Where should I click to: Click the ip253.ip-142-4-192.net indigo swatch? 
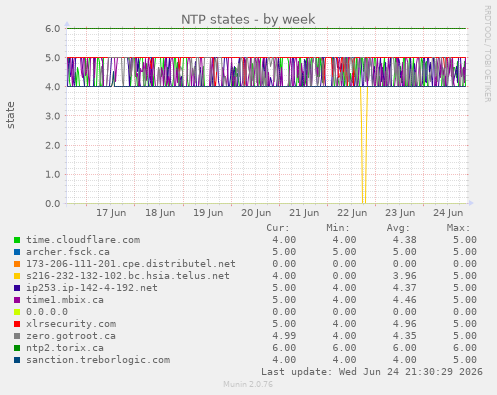pyautogui.click(x=17, y=288)
